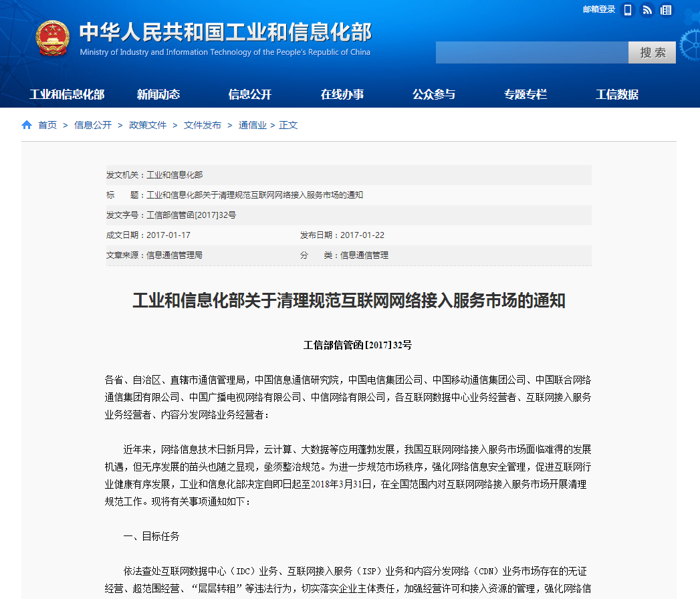Click the national emblem logo
The width and height of the screenshot is (700, 599).
(x=53, y=38)
